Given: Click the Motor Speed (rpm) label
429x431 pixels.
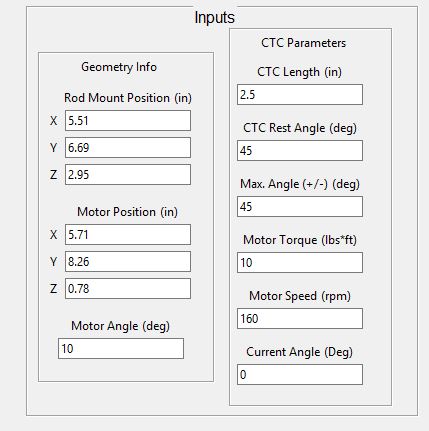Looking at the screenshot, I should (x=300, y=296).
